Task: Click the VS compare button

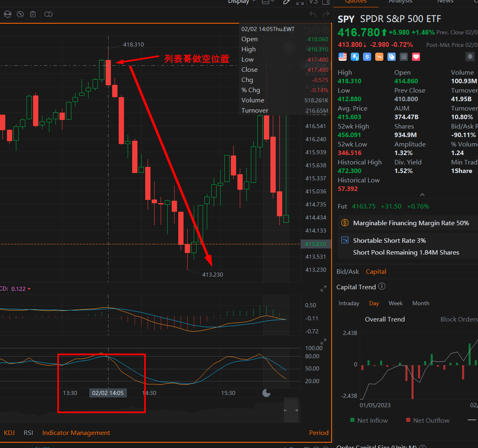Action: pos(313,2)
